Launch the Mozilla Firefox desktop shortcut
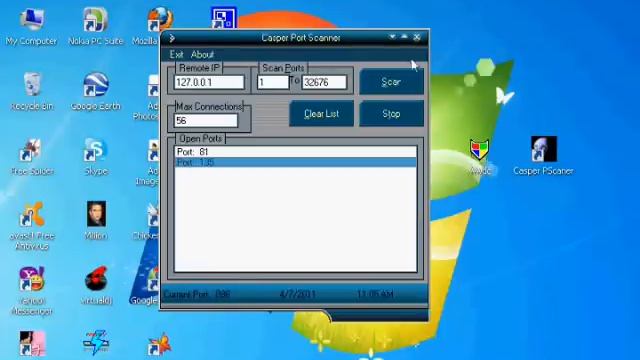The image size is (640, 360). [x=160, y=19]
